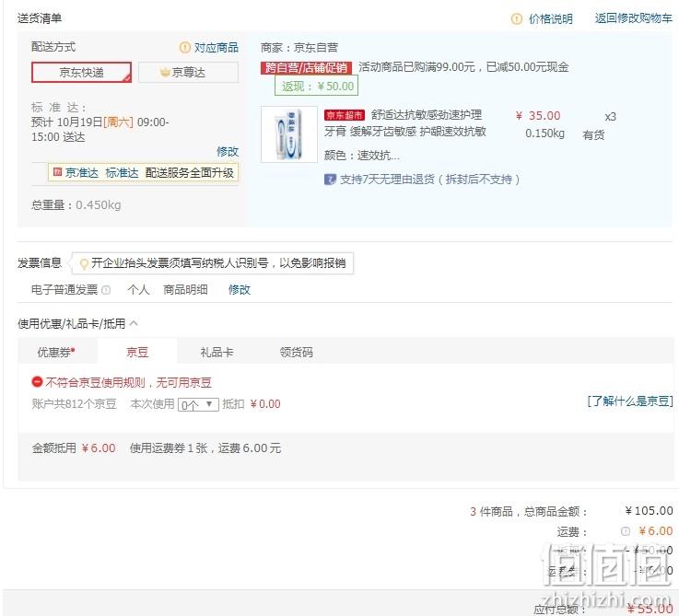Viewport: 679px width, 616px height.
Task: Open the 京准达 link
Action: click(82, 173)
